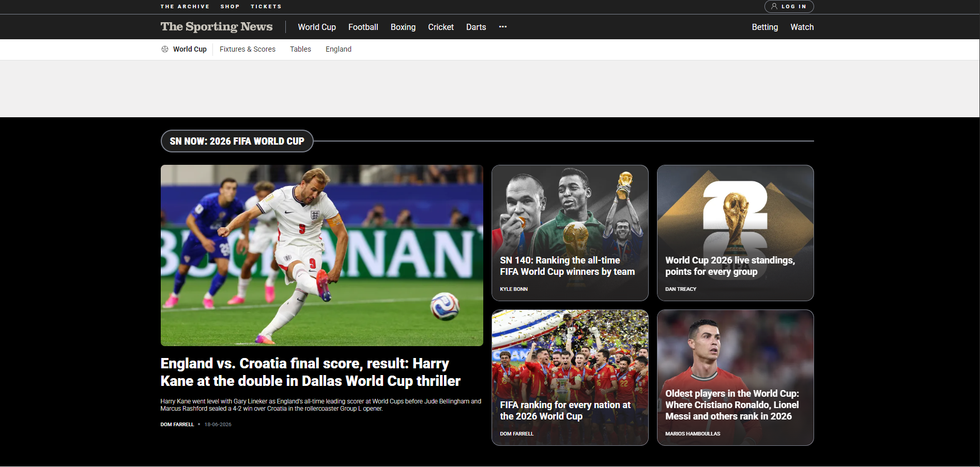Click author Dan Treacy
This screenshot has height=467, width=980.
click(x=681, y=289)
